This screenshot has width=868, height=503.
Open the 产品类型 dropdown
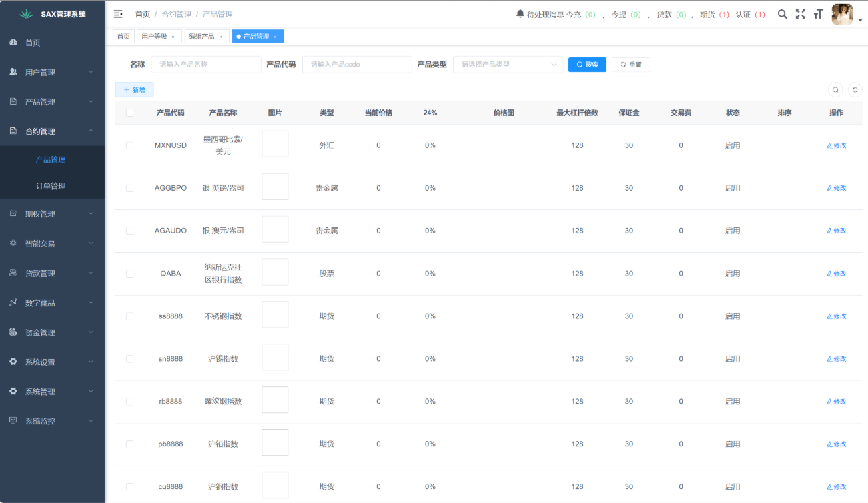(508, 65)
